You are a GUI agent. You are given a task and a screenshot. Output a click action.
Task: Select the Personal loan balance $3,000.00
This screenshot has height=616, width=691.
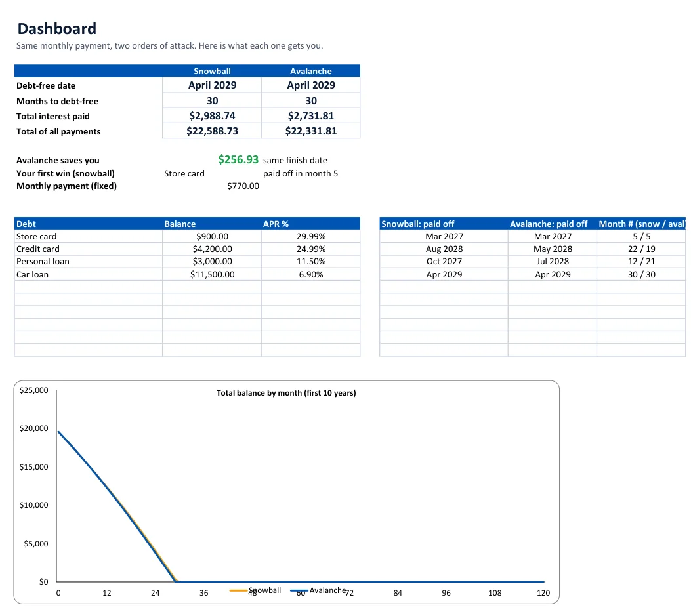point(212,261)
